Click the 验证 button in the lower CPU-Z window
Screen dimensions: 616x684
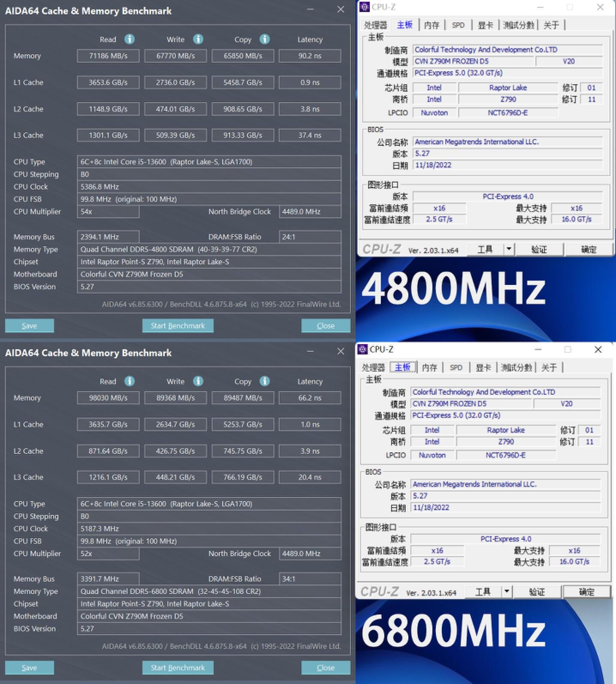(537, 591)
